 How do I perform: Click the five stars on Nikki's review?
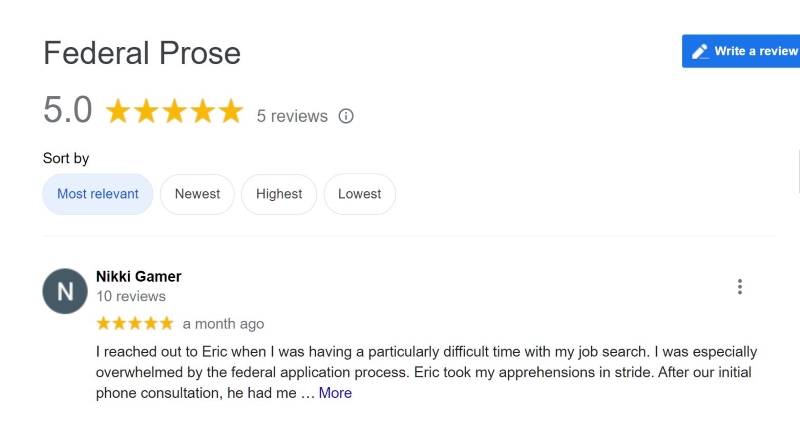pos(135,323)
